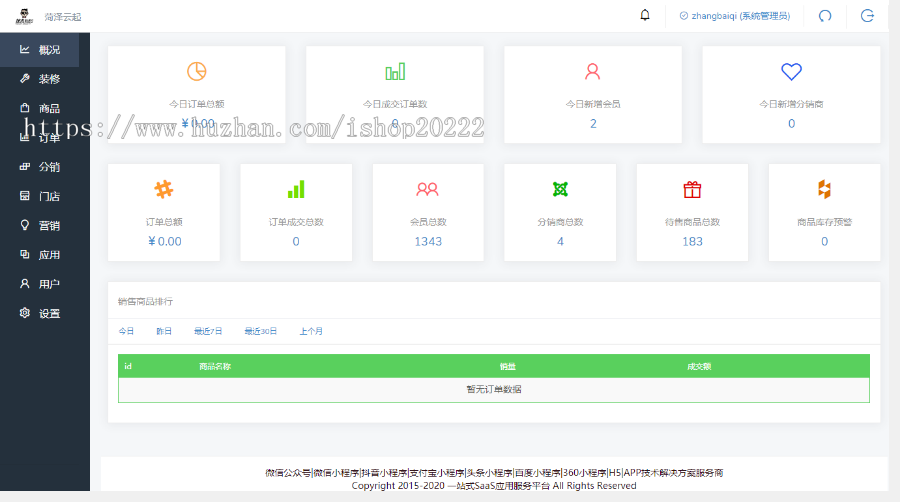This screenshot has height=502, width=900.
Task: Click the 会员总数 two-people icon
Action: [428, 189]
